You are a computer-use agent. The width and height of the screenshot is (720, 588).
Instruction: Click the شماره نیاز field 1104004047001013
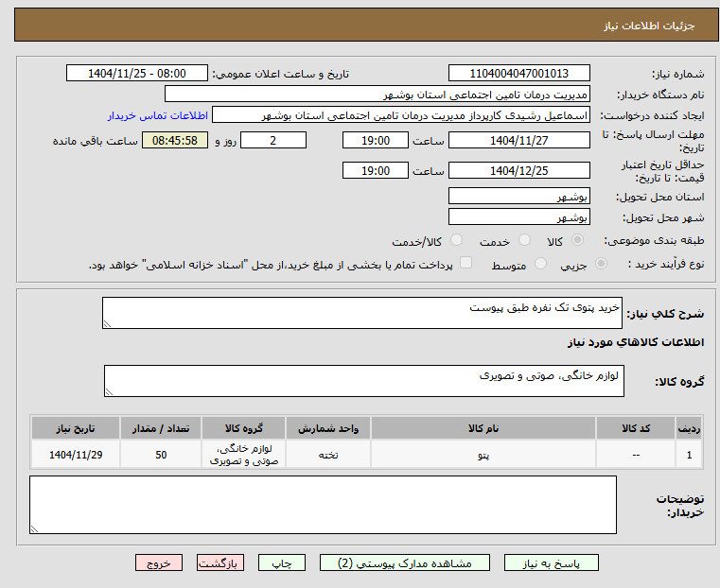(x=519, y=74)
